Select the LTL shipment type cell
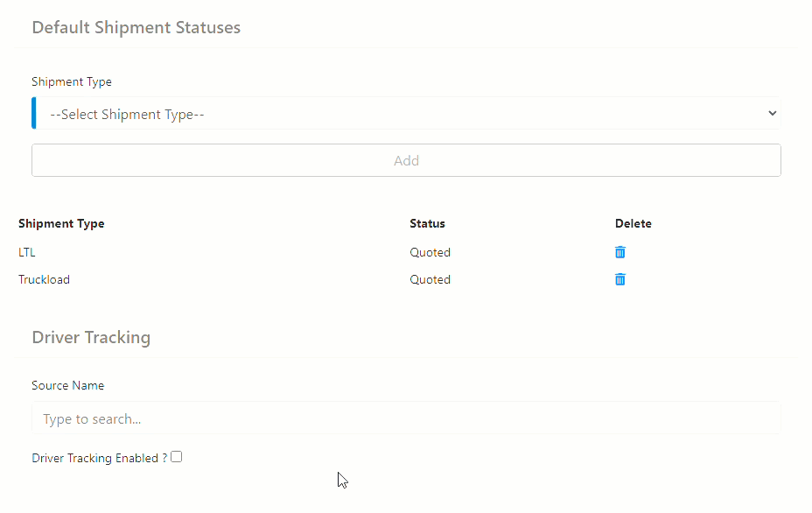 pyautogui.click(x=27, y=252)
